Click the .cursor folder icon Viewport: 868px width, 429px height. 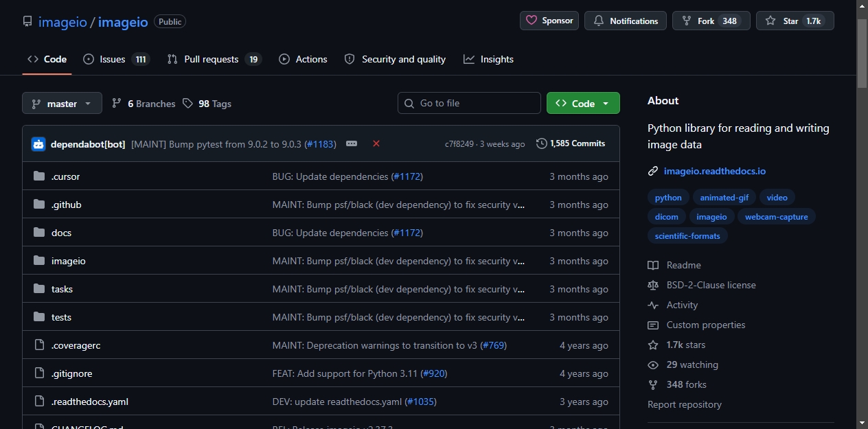39,176
